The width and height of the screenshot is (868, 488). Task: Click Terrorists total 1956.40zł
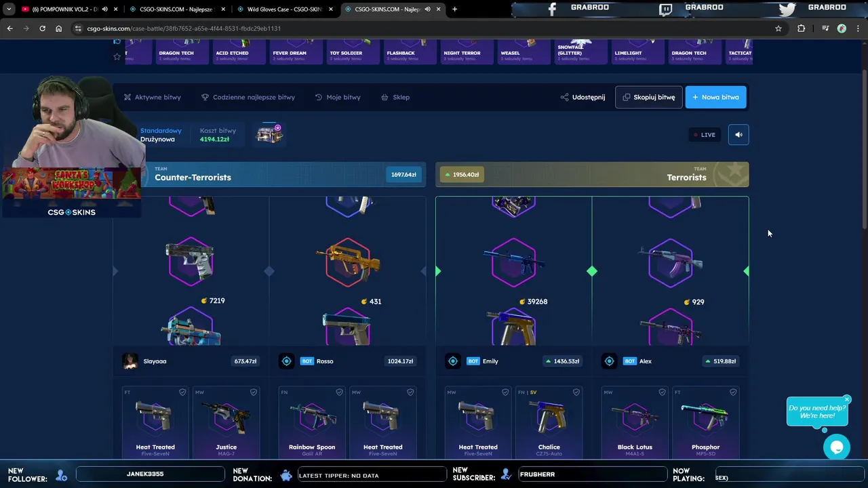coord(461,174)
